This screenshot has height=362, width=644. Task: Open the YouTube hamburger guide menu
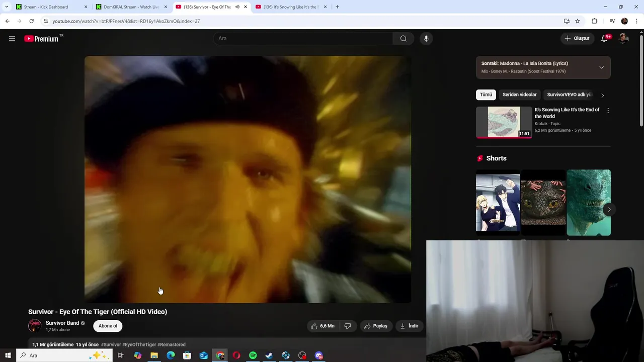[x=12, y=38]
